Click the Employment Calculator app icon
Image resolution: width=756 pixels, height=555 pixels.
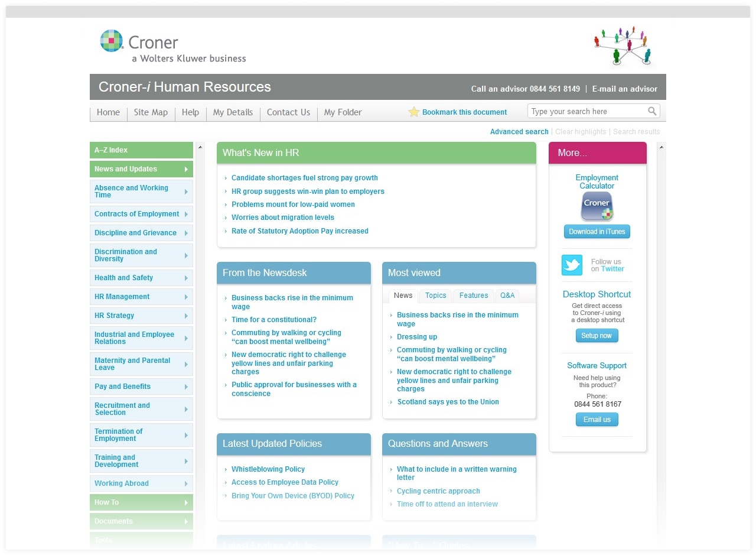pos(597,206)
